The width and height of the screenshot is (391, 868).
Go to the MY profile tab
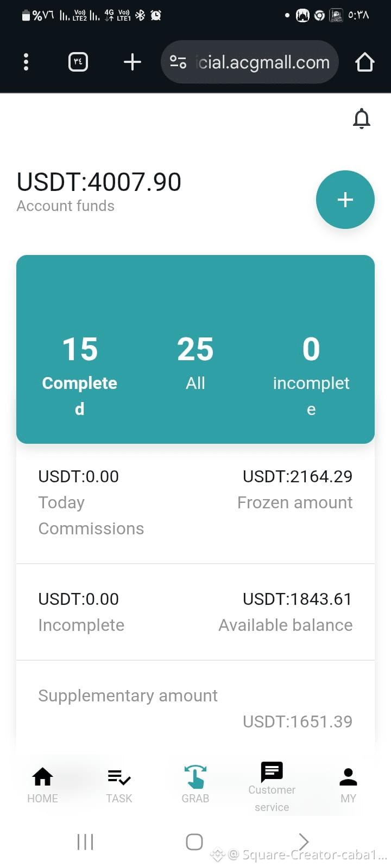click(348, 785)
